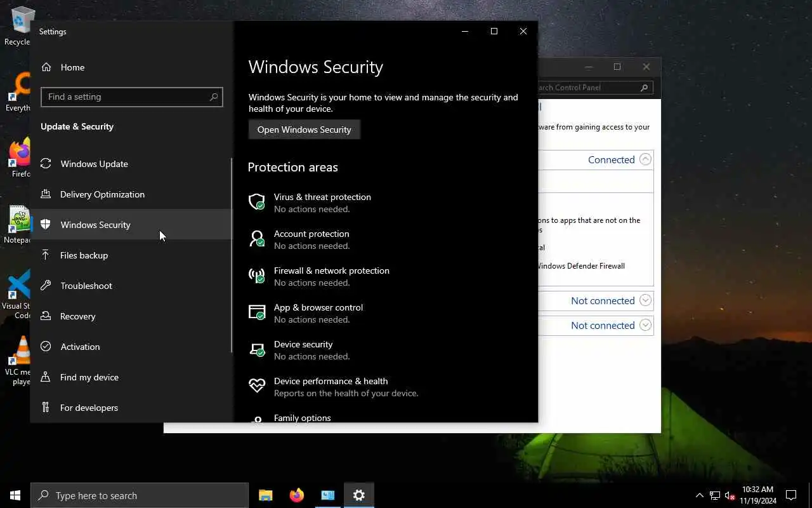
Task: Click the taskbar clock and date
Action: (757, 495)
